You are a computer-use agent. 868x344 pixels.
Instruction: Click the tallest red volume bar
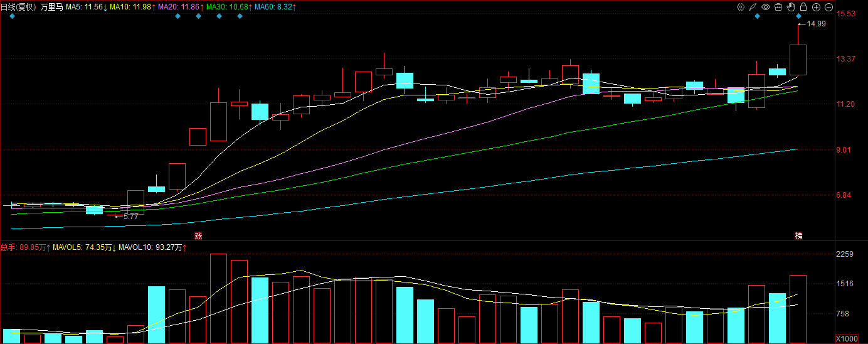218,299
